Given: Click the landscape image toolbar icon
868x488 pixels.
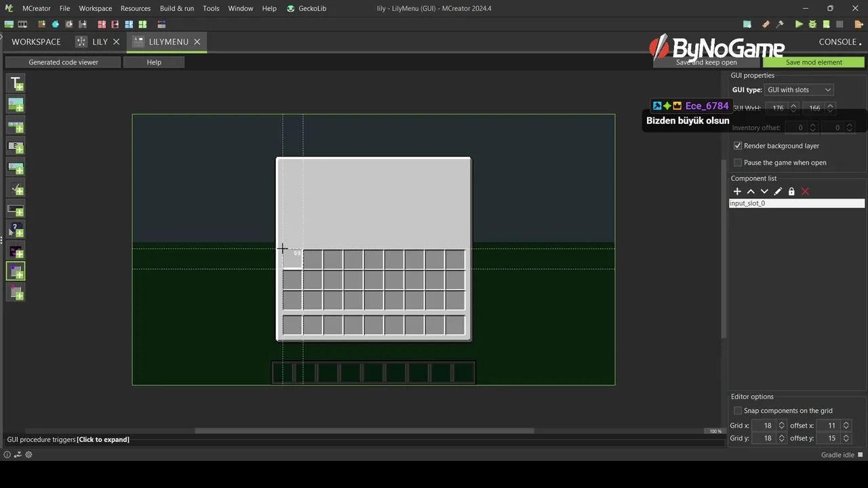Looking at the screenshot, I should (x=9, y=24).
